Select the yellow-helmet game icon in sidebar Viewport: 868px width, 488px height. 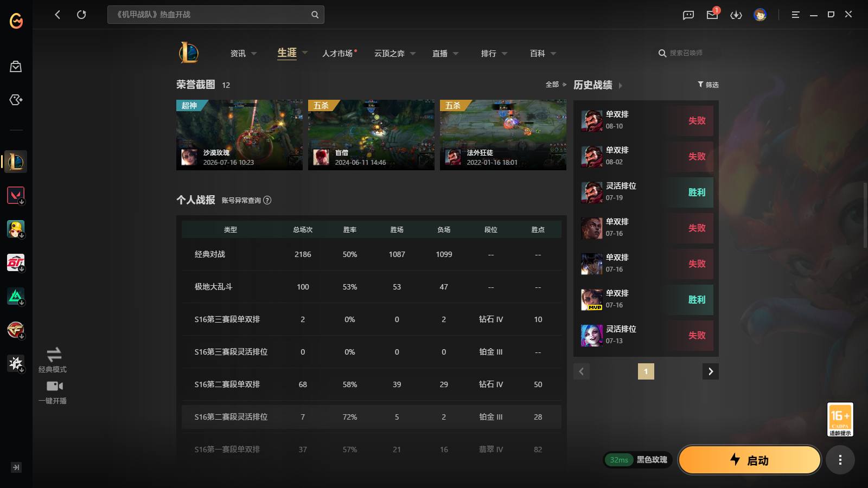click(x=16, y=229)
